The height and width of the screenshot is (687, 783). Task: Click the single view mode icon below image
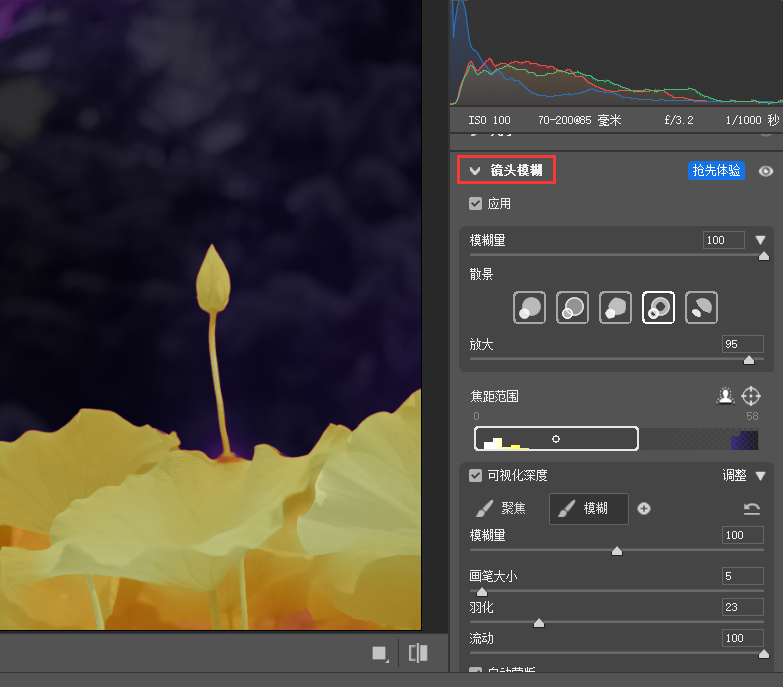point(380,654)
